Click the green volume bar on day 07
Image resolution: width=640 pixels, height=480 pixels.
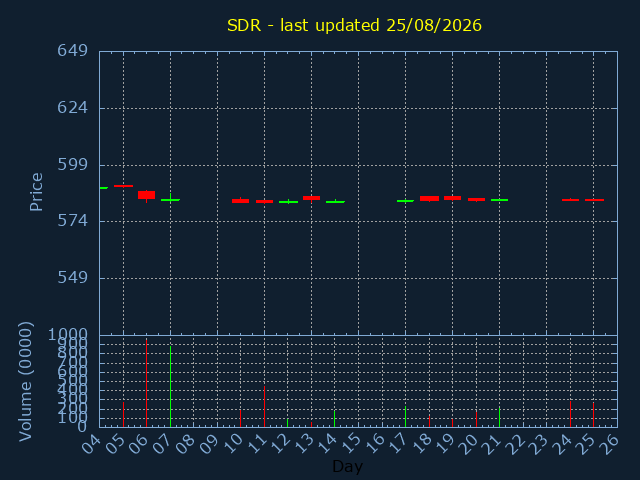[x=170, y=387]
